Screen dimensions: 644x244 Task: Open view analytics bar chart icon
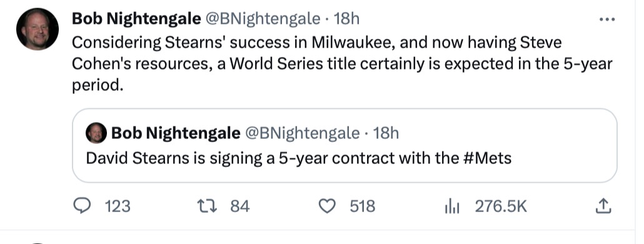tap(452, 206)
